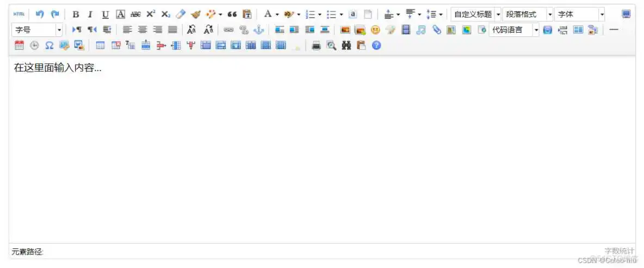Open the 自定义标题 dropdown
The image size is (644, 268).
click(475, 15)
